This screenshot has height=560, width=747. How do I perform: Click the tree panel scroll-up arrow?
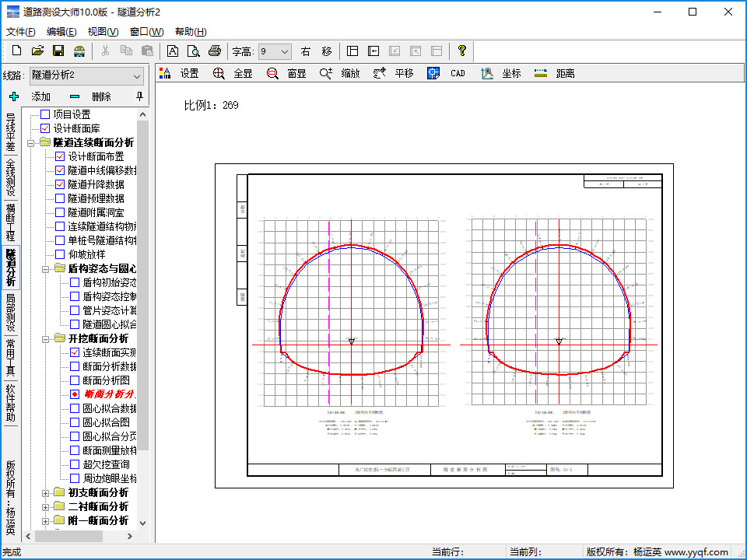coord(142,115)
